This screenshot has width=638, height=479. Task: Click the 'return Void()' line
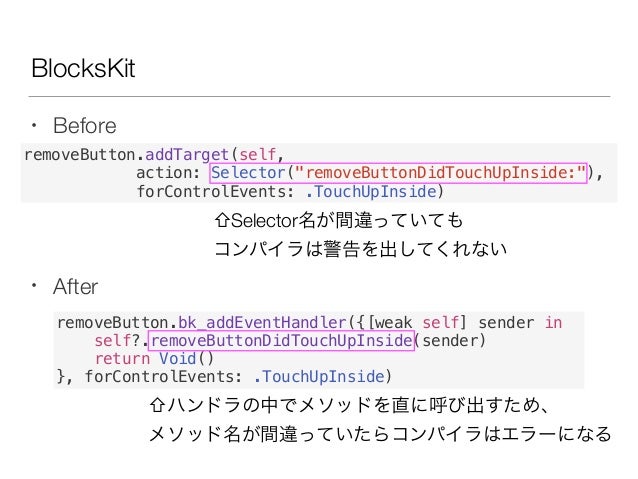tap(154, 359)
